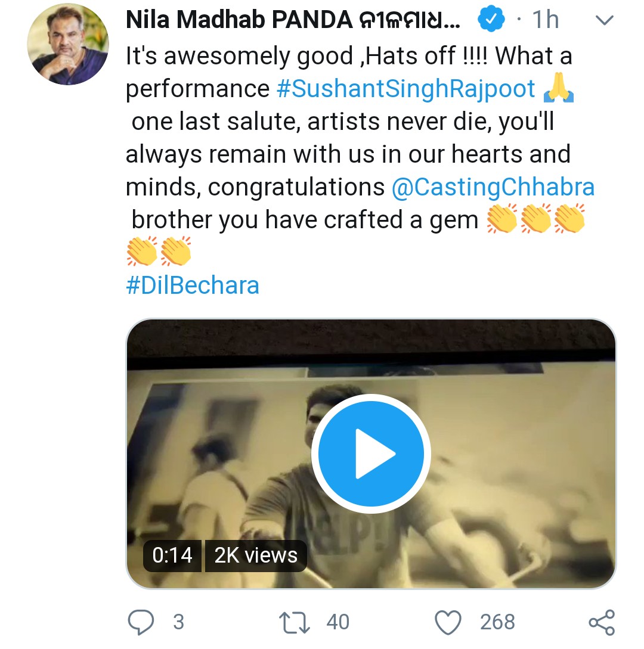Open the #SushantSinghRajpoot hashtag
The height and width of the screenshot is (649, 644).
(x=406, y=89)
